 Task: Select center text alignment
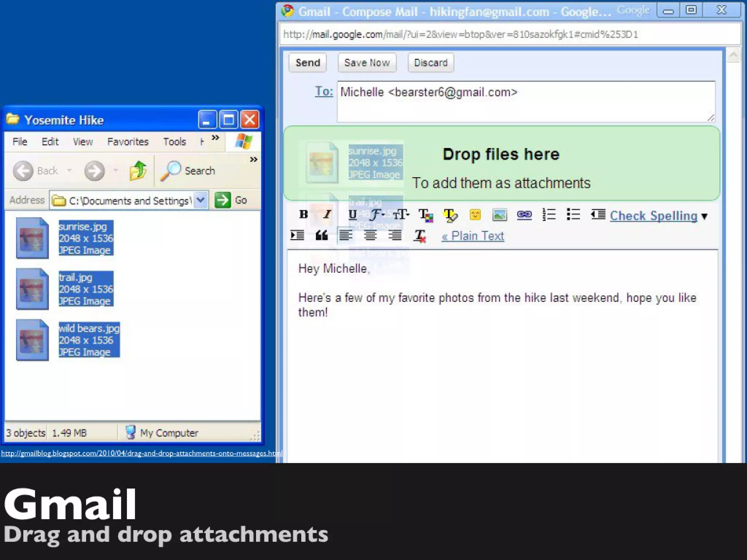370,236
